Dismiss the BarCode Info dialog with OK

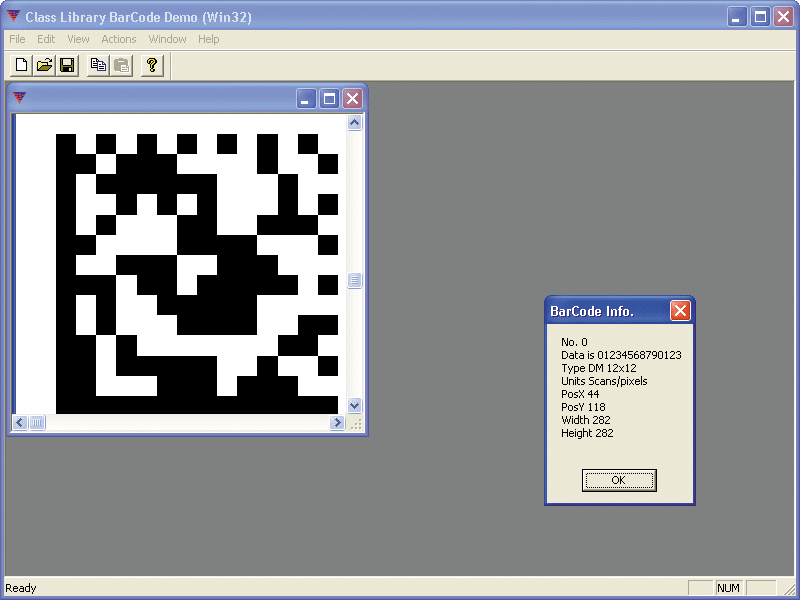[618, 480]
